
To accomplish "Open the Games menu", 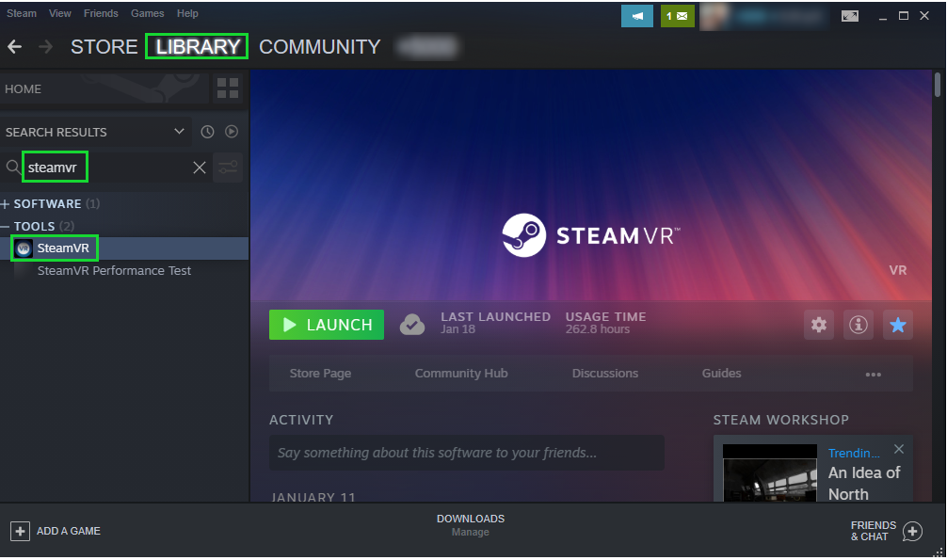I will pyautogui.click(x=147, y=13).
